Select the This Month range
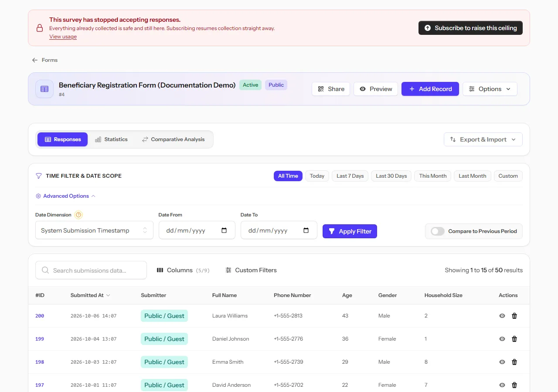558x392 pixels. [433, 176]
